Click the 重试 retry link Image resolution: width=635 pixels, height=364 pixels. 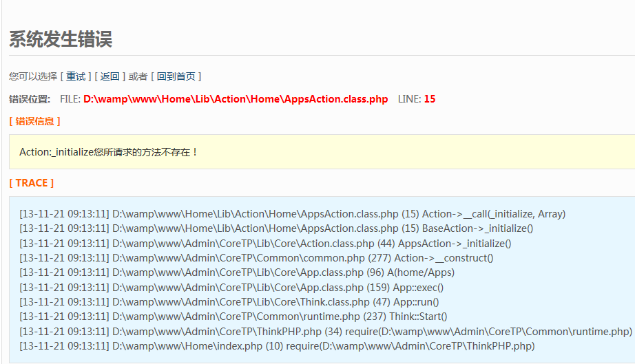[76, 76]
